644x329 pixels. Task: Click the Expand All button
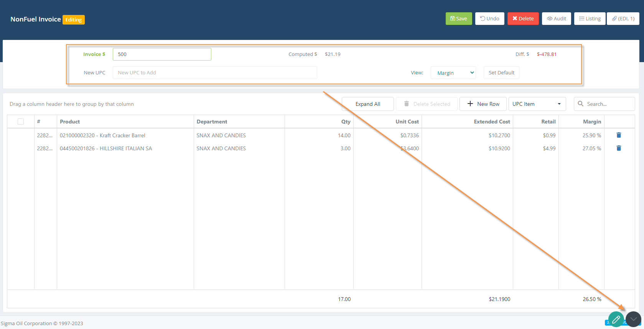coord(368,104)
